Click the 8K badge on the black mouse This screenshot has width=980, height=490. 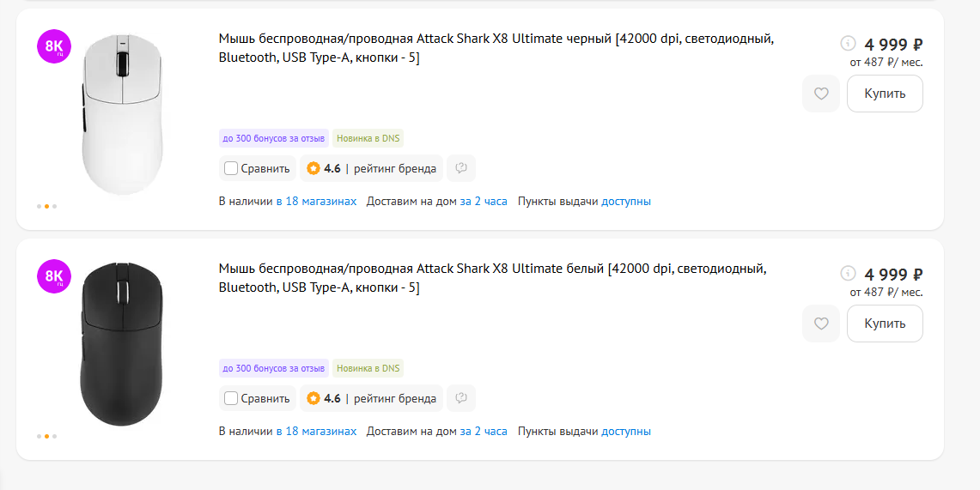(x=54, y=276)
